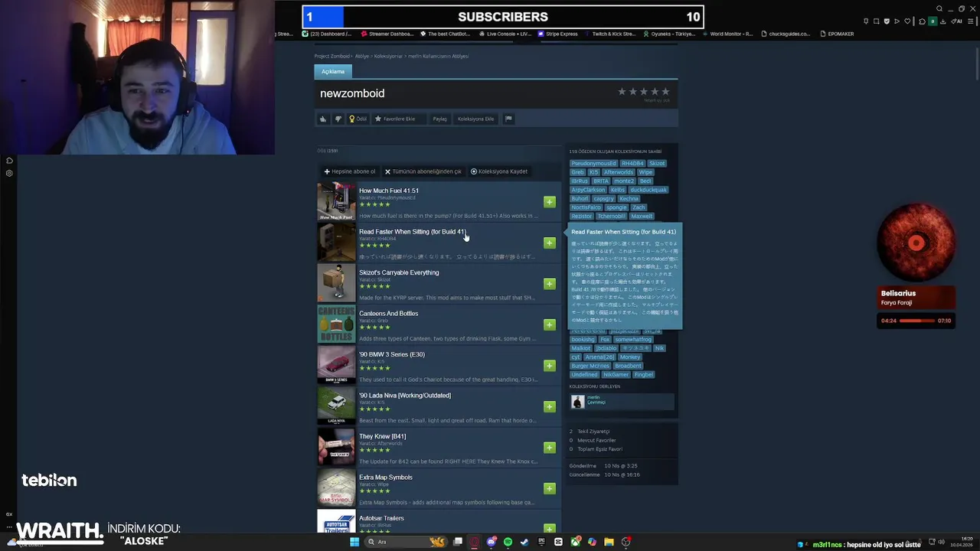This screenshot has height=551, width=980.
Task: Open Spotify from taskbar
Action: [x=508, y=542]
